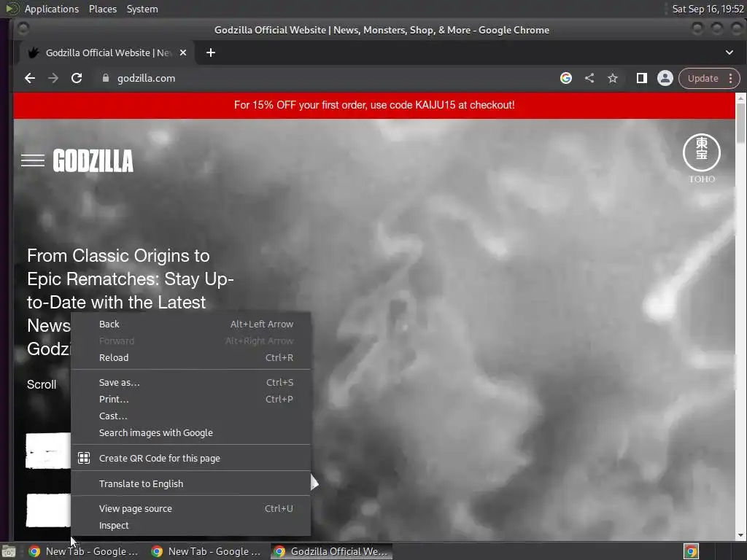Click the date and time clock
Image resolution: width=747 pixels, height=560 pixels.
pos(708,9)
